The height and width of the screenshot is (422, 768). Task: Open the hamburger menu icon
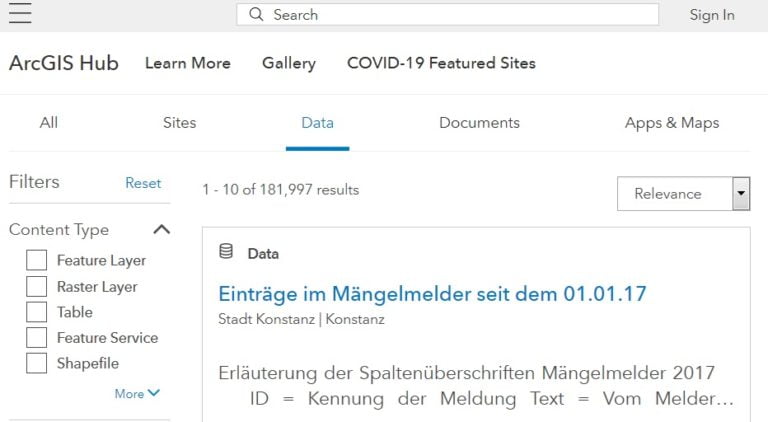coord(20,13)
